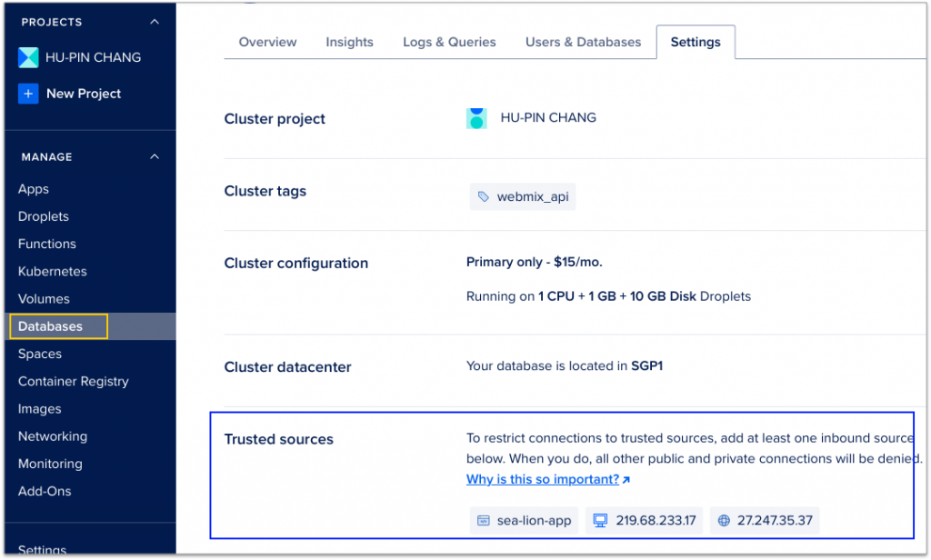This screenshot has height=560, width=931.
Task: Switch to the Overview tab
Action: click(267, 42)
